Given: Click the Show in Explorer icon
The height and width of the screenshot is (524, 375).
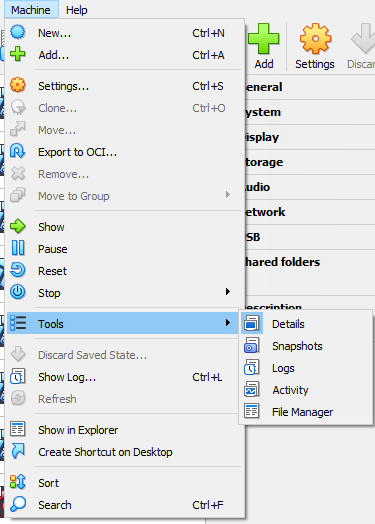Looking at the screenshot, I should [x=18, y=429].
